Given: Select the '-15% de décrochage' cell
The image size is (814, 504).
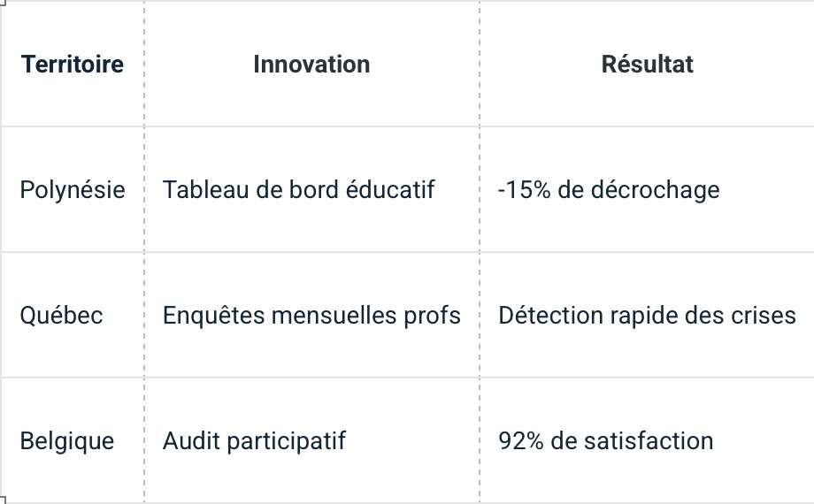Looking at the screenshot, I should (x=609, y=190).
